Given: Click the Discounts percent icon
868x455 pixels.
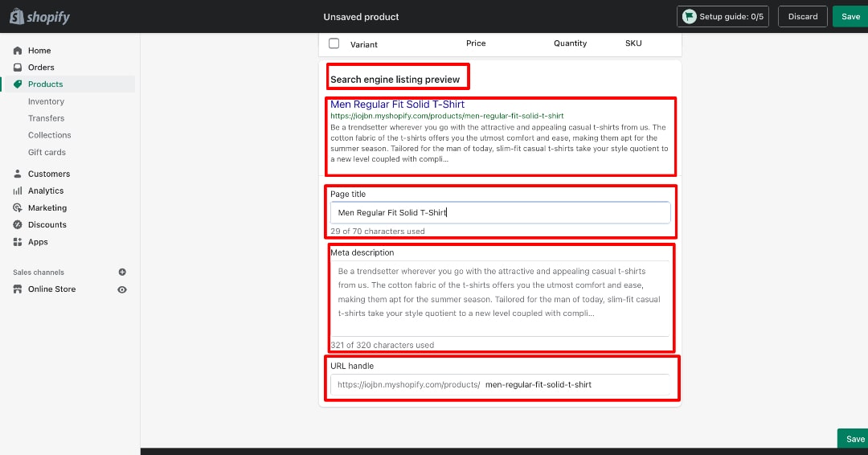Looking at the screenshot, I should [x=18, y=225].
